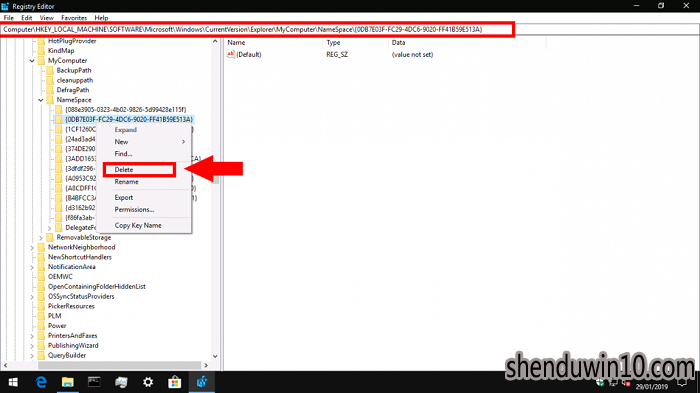Open the Favorites menu

(74, 18)
